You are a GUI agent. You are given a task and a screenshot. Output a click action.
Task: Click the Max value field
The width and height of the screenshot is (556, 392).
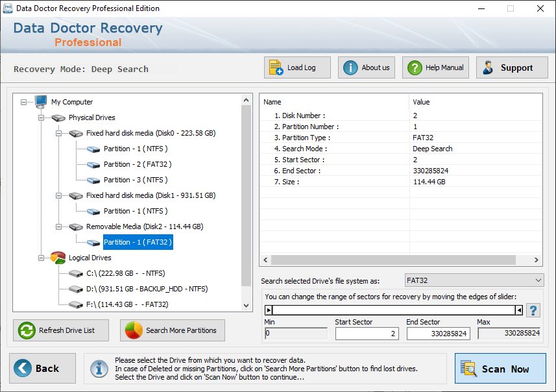click(509, 334)
